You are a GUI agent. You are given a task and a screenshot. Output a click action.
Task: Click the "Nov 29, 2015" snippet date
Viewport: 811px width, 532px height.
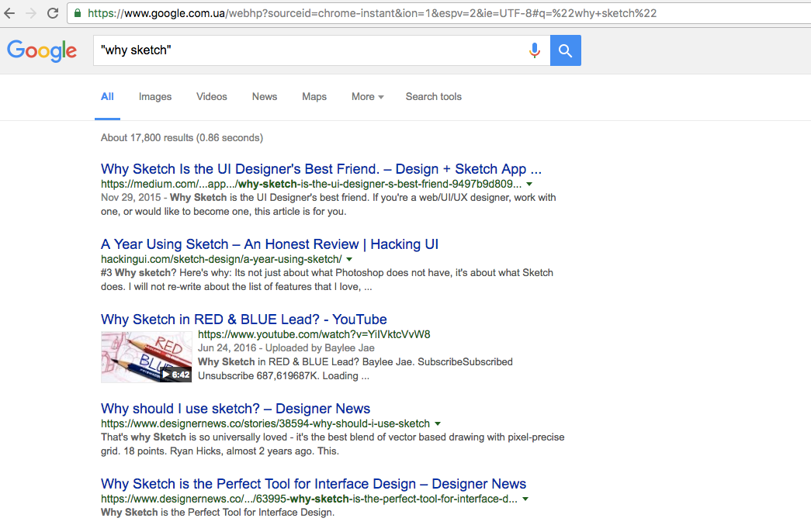pyautogui.click(x=131, y=198)
